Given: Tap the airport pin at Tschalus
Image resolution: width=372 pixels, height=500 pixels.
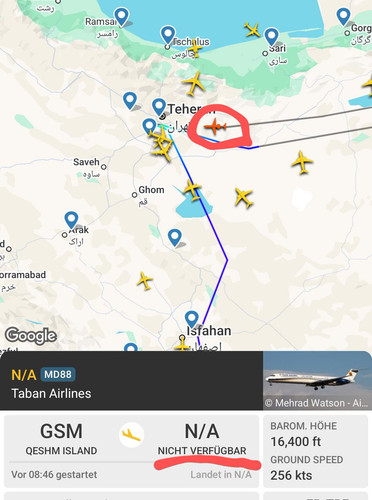Looking at the screenshot, I should (x=168, y=35).
